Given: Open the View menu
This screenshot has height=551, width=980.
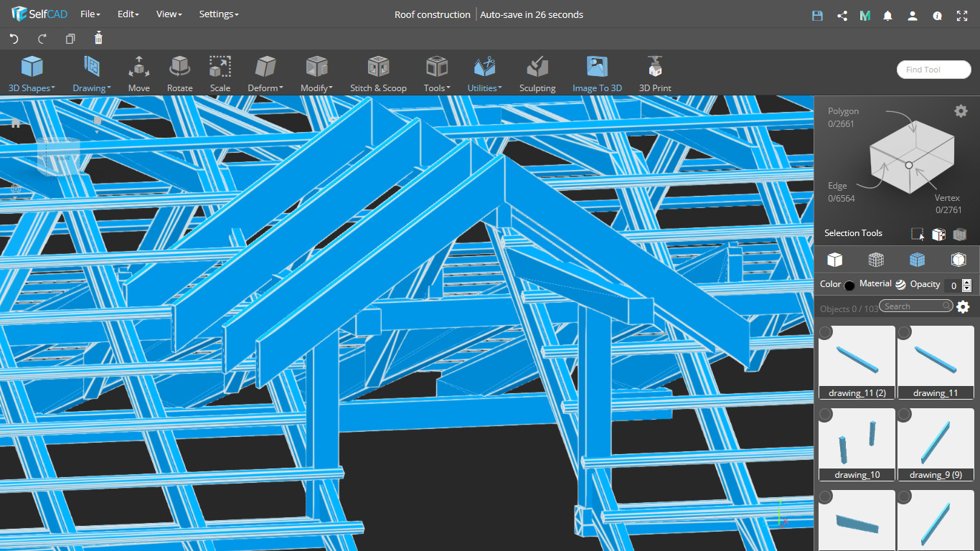Looking at the screenshot, I should [169, 14].
